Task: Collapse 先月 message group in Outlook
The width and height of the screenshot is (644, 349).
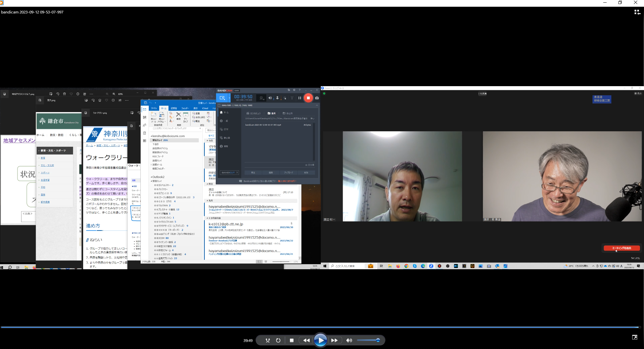Action: click(207, 201)
